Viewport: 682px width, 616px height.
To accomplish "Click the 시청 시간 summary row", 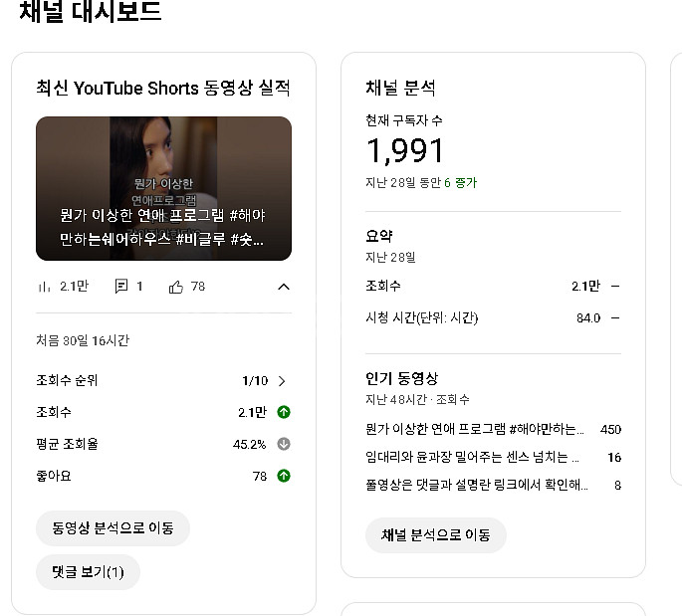I will pyautogui.click(x=493, y=317).
